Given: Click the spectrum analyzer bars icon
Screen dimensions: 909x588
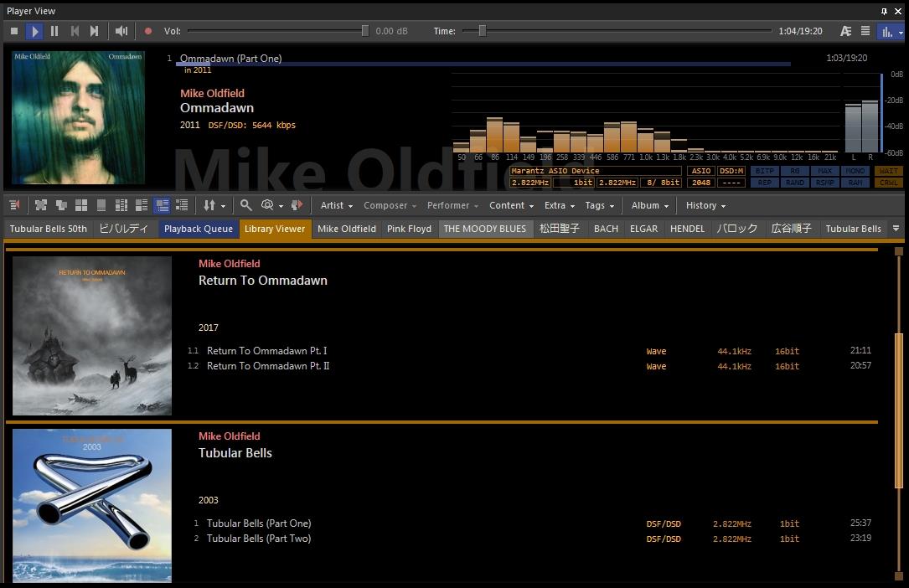Looking at the screenshot, I should point(887,32).
